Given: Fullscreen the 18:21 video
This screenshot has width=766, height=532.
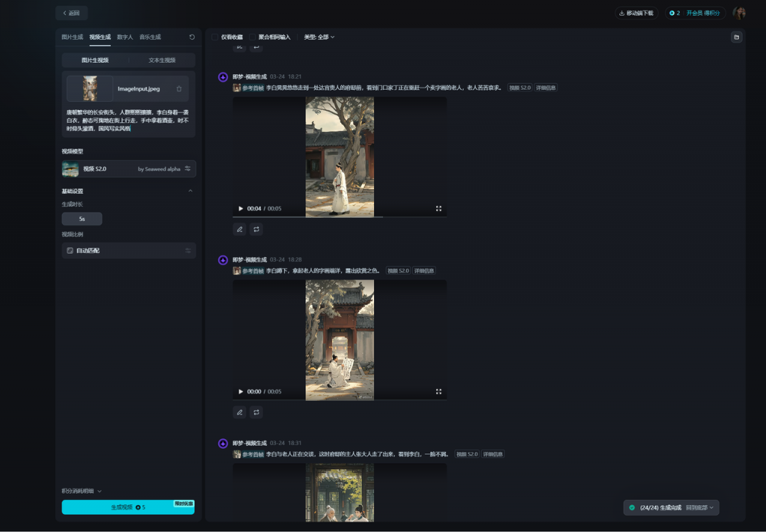Looking at the screenshot, I should (x=438, y=209).
